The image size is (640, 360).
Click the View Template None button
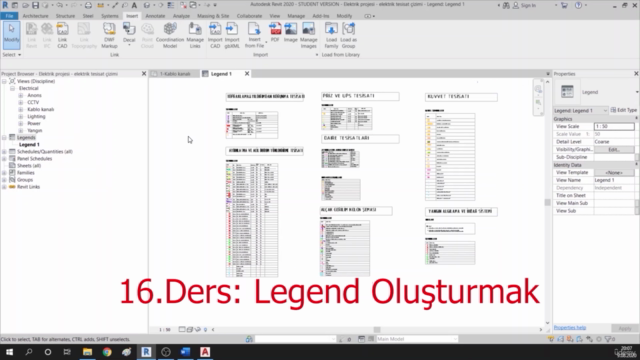coord(614,173)
